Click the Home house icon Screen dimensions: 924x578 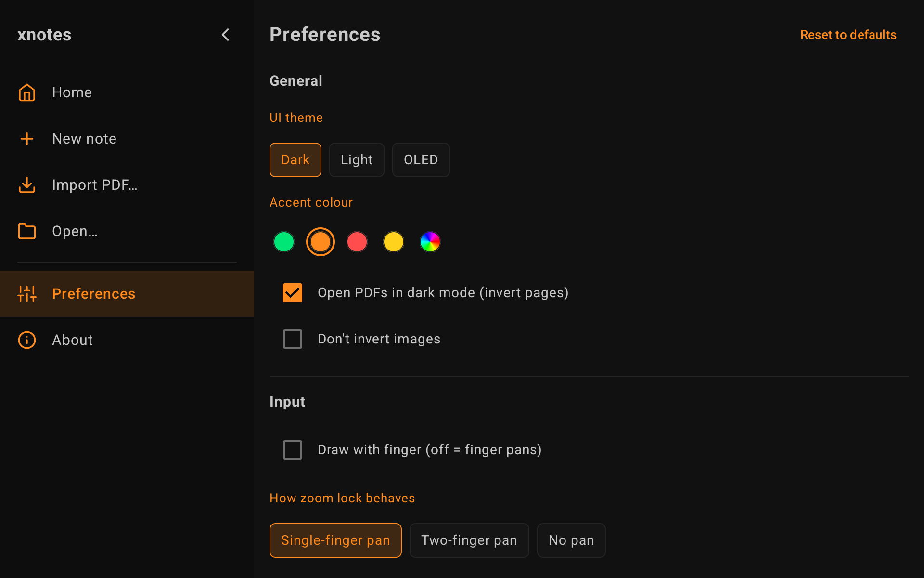pos(27,92)
